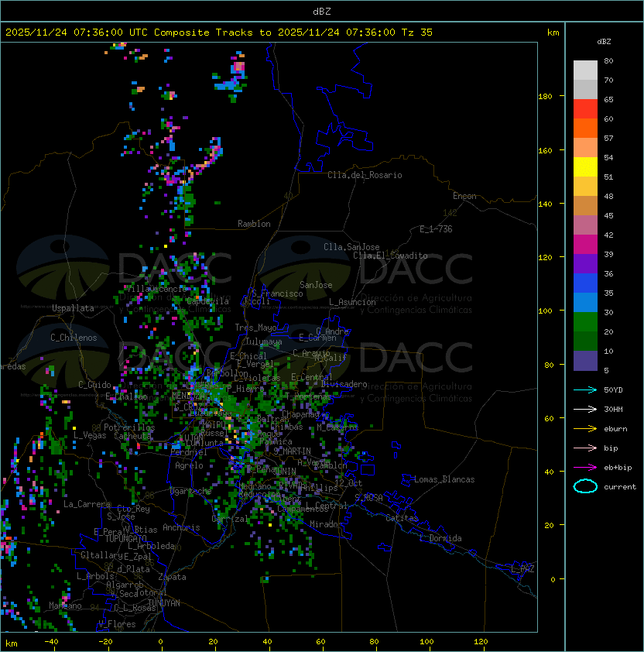This screenshot has width=644, height=652.
Task: Click the 'C_Guido' map label
Action: 94,385
